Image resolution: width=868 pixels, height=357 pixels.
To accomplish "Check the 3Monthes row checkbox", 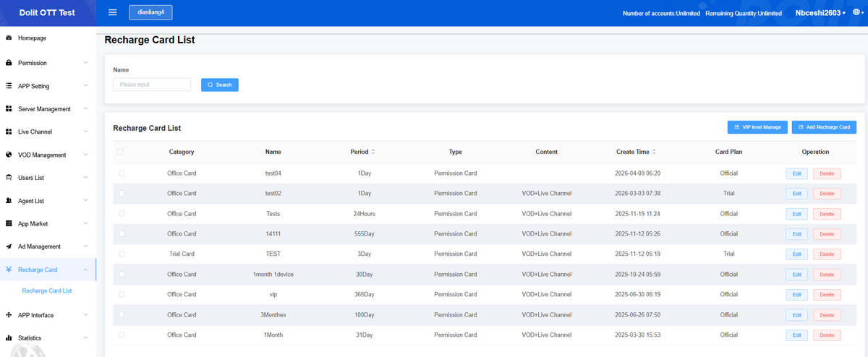I will [x=121, y=314].
